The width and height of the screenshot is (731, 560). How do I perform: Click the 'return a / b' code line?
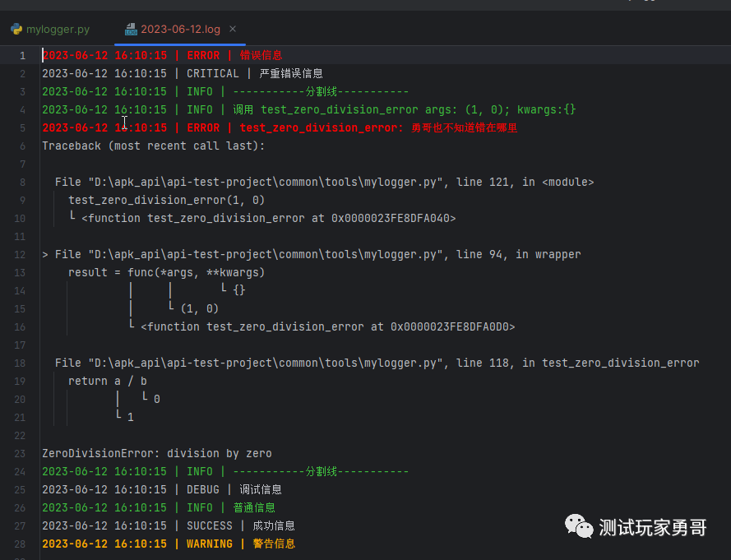[108, 382]
